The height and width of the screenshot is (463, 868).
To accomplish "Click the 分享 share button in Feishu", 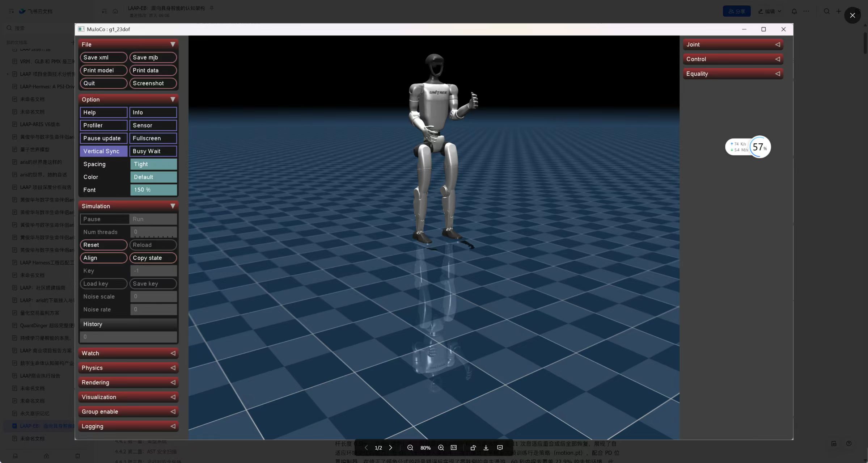I will click(737, 11).
